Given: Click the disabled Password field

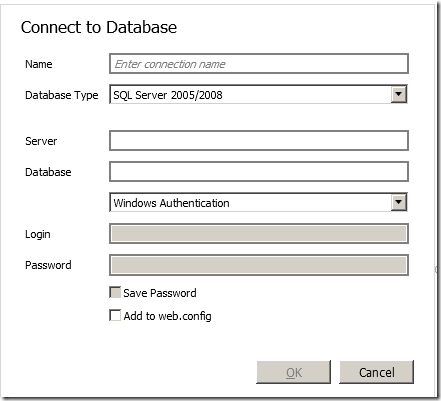Looking at the screenshot, I should click(x=259, y=265).
